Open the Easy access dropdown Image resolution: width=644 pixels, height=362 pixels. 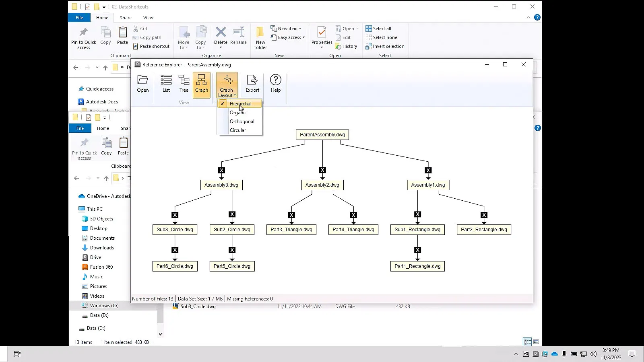[x=287, y=37]
